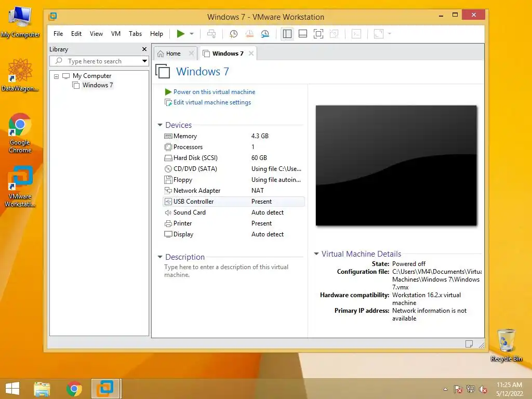Open the power options dropdown arrow
The width and height of the screenshot is (532, 399).
pos(192,34)
